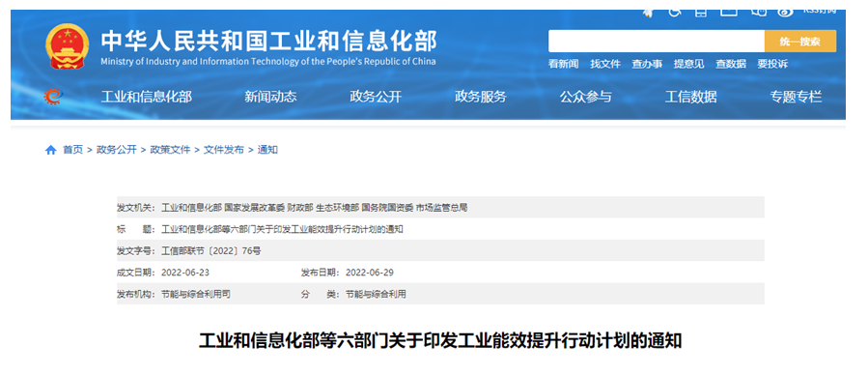Open the 要投诉 quick link
Screen dimensions: 868x375
(x=772, y=64)
